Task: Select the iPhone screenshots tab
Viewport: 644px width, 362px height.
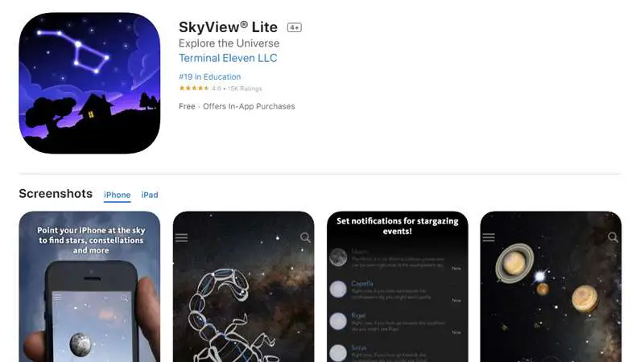Action: point(117,195)
